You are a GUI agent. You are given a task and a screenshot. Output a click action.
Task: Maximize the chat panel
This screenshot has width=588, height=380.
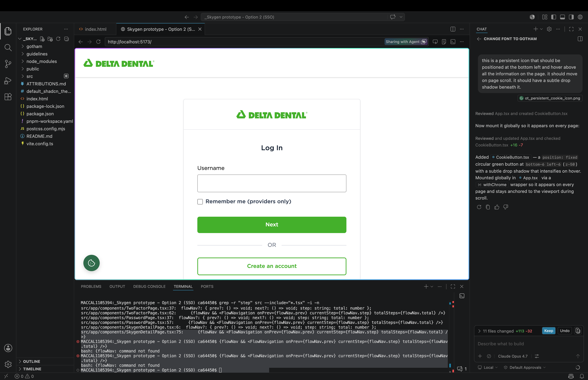[571, 29]
